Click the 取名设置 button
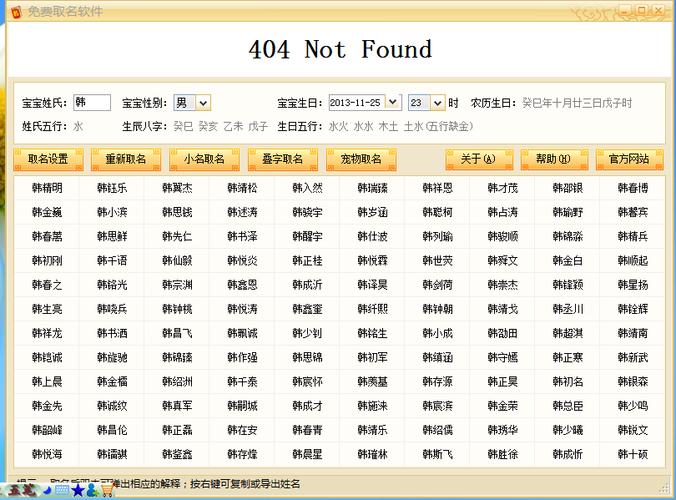Image resolution: width=676 pixels, height=500 pixels. pos(48,159)
